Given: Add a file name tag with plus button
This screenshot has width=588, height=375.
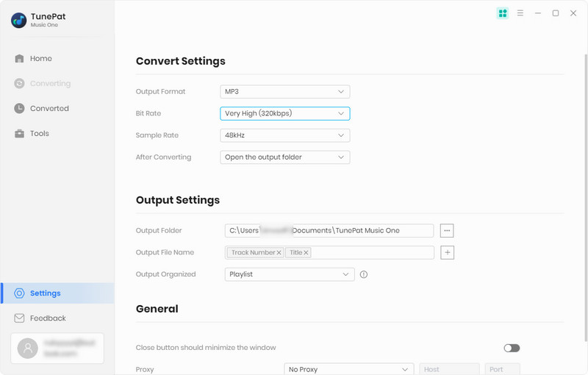Looking at the screenshot, I should pos(447,253).
